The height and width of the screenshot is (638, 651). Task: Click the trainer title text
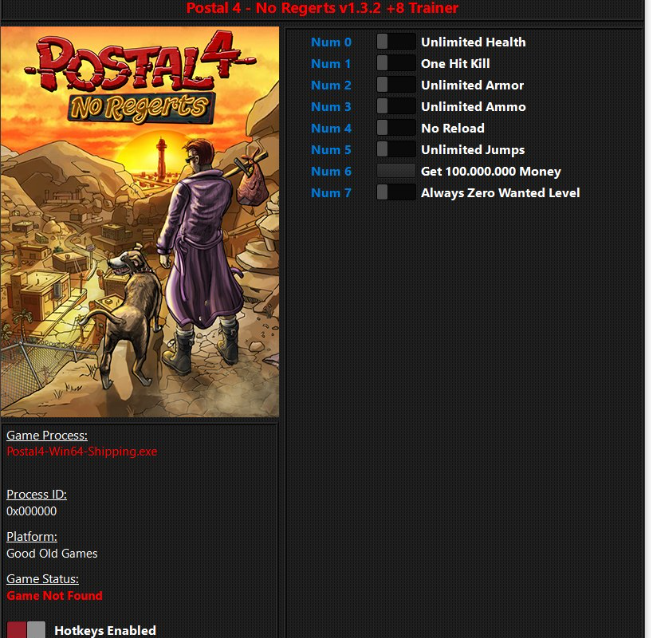tap(322, 8)
